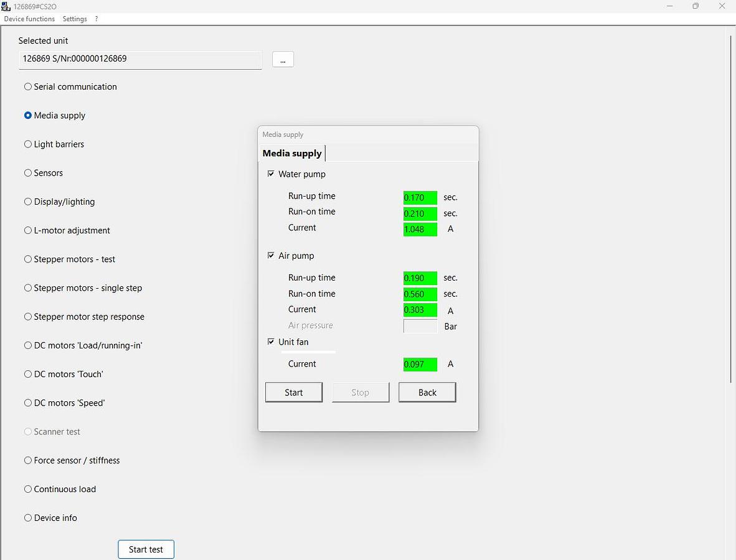
Task: Disable the Unit fan checkbox
Action: pyautogui.click(x=271, y=342)
